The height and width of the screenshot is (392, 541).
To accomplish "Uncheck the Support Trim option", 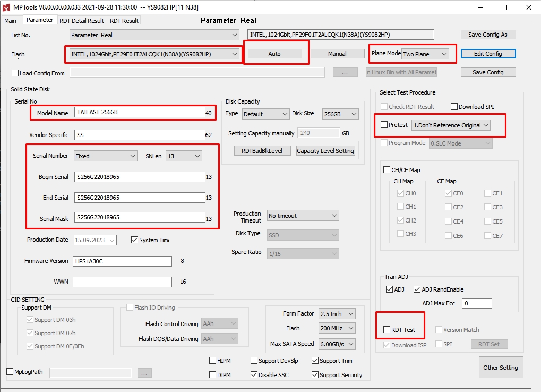I will [x=315, y=361].
